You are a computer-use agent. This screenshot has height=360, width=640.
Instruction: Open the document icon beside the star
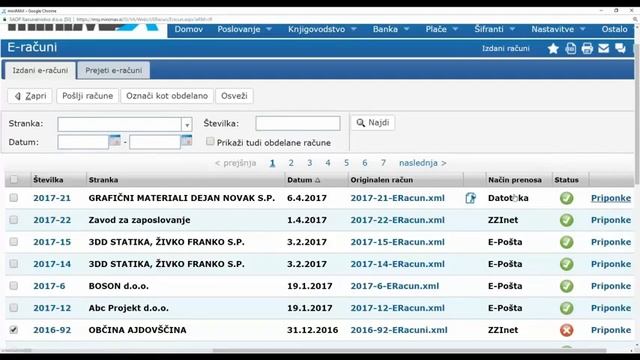(571, 49)
